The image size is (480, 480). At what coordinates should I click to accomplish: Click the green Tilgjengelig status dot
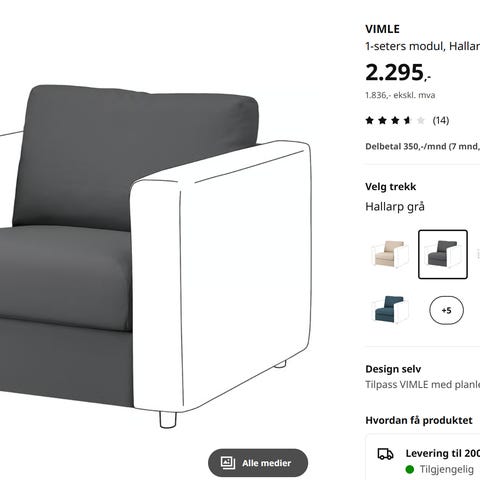[x=410, y=470]
